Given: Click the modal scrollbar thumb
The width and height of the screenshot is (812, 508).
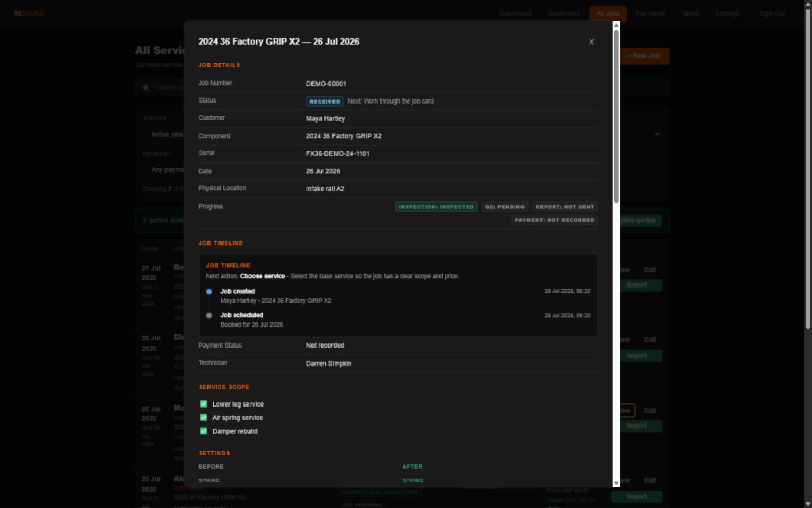Looking at the screenshot, I should click(x=616, y=116).
